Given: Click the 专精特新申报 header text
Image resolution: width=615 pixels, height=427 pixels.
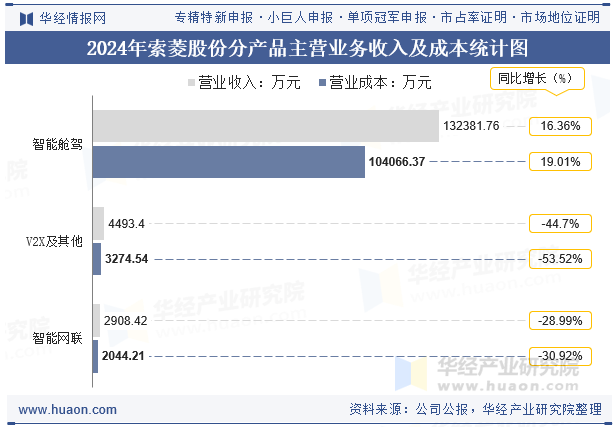Looking at the screenshot, I should coord(214,18).
